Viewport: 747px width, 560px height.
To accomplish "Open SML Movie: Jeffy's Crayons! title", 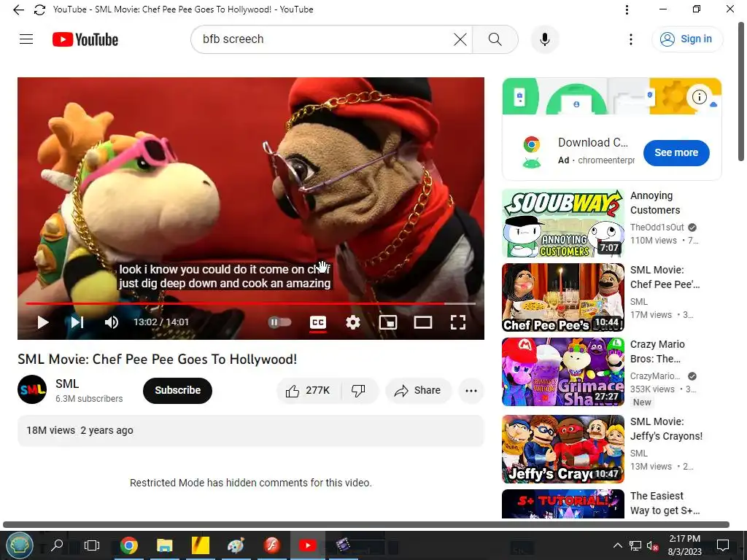I will tap(666, 429).
